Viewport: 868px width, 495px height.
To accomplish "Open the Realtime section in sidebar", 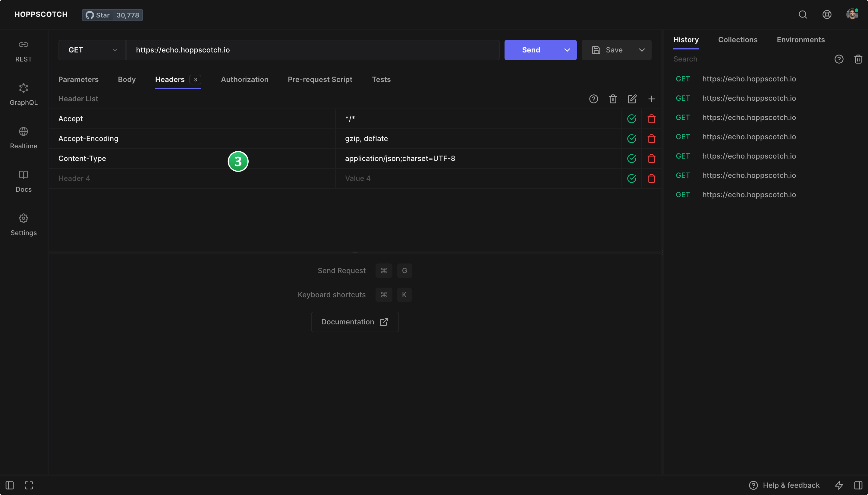I will (x=24, y=138).
